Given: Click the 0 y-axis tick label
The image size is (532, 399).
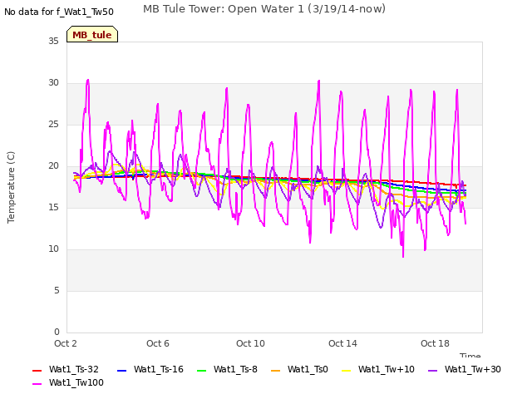Looking at the screenshot, I should 57,332.
